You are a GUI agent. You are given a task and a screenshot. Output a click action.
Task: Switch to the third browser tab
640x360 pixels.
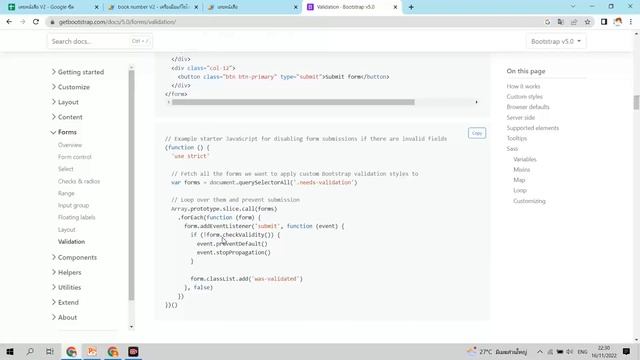[252, 7]
